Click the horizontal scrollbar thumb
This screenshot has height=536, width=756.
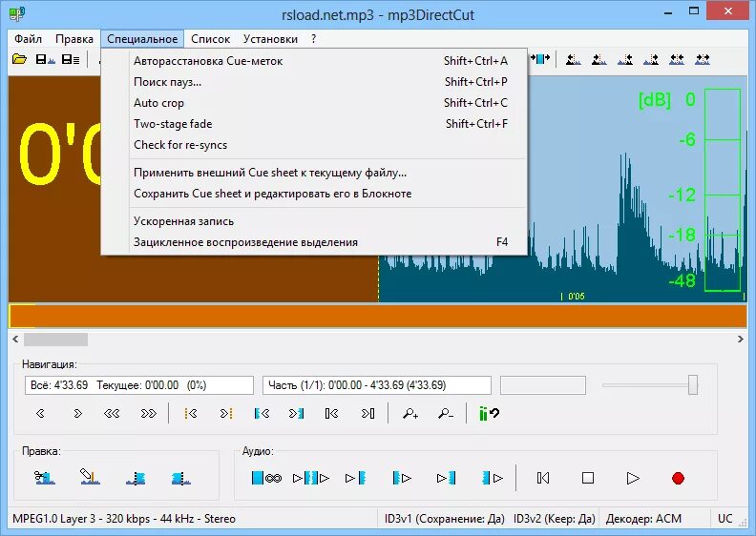point(56,340)
